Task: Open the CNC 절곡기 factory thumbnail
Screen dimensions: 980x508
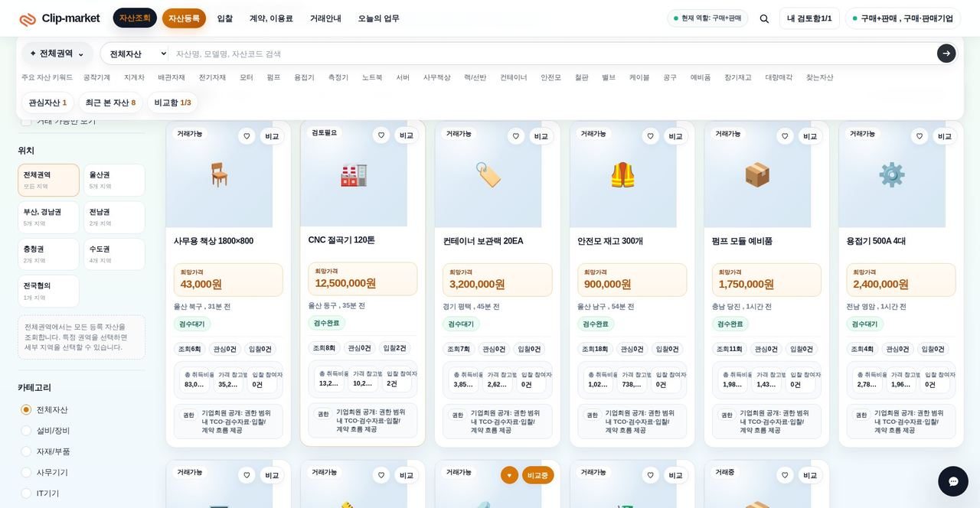Action: coord(354,174)
